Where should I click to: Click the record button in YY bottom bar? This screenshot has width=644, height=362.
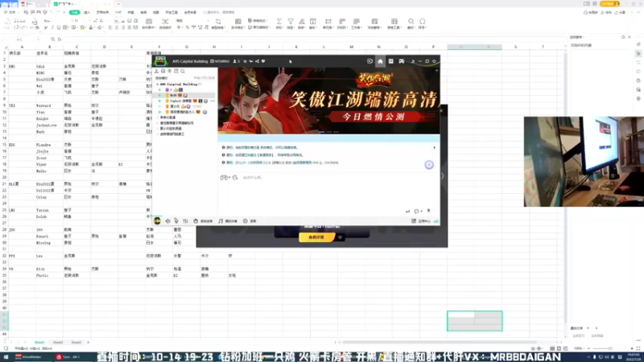[250, 221]
